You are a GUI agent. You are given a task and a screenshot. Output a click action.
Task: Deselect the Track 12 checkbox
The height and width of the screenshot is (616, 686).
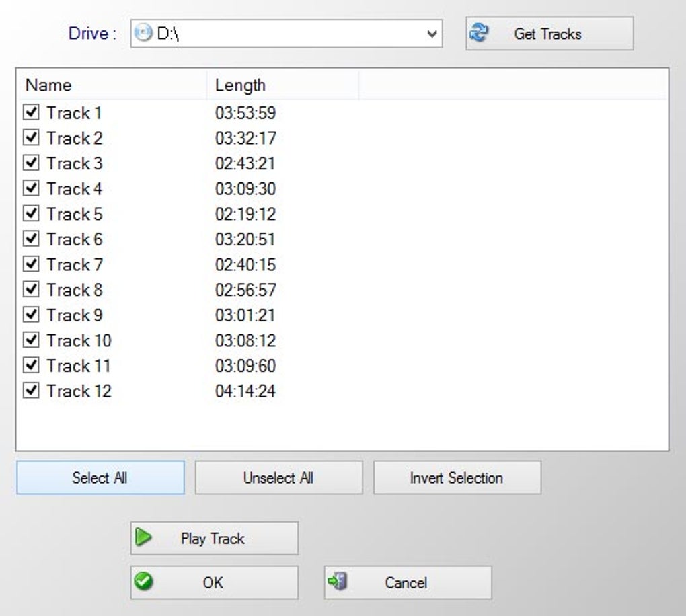(31, 390)
